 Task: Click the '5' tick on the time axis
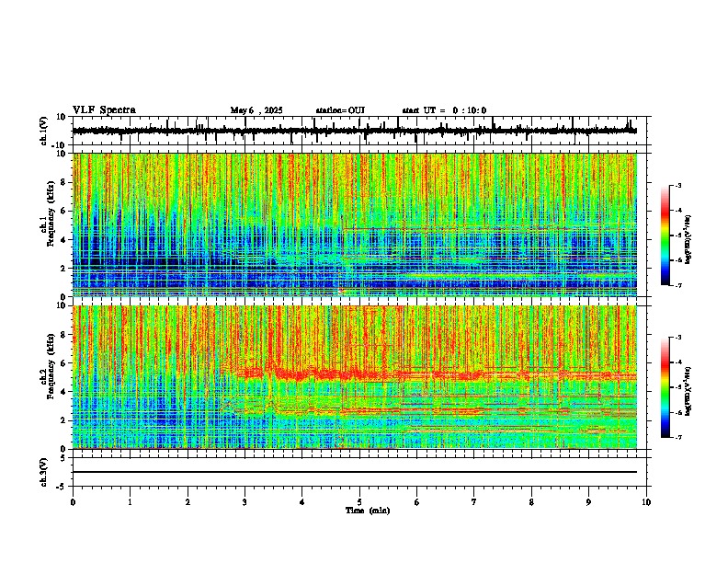tap(359, 502)
